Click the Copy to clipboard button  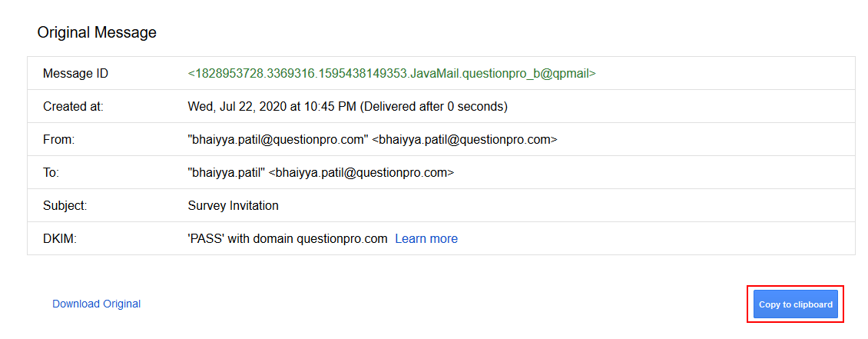click(x=795, y=304)
